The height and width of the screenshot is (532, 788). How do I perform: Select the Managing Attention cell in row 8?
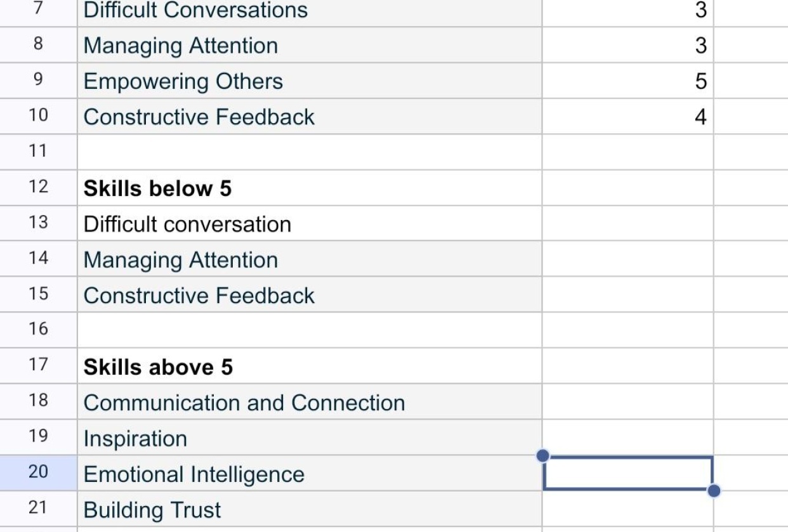tap(310, 45)
